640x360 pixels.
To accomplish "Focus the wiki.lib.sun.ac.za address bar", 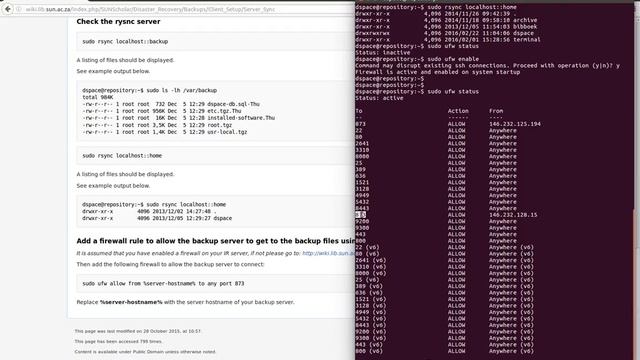I will (184, 9).
